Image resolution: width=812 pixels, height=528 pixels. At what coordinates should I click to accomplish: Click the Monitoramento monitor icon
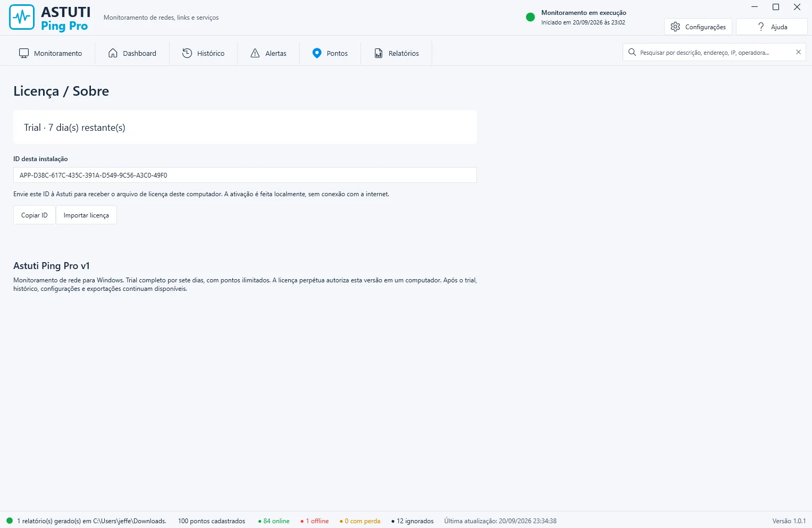[x=24, y=53]
